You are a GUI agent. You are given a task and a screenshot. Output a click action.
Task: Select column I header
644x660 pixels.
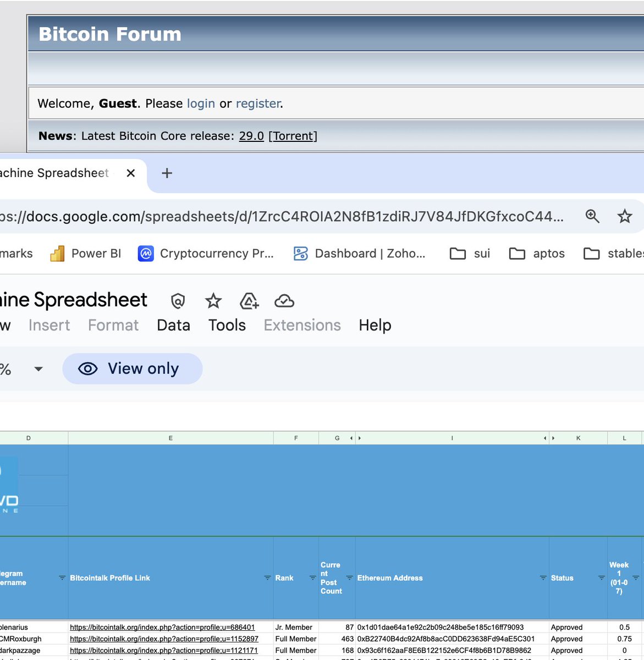coord(452,438)
